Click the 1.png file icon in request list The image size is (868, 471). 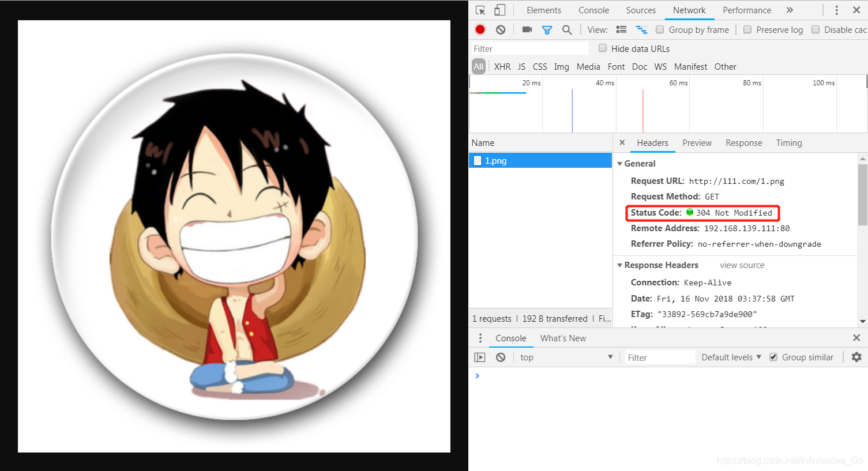coord(478,161)
